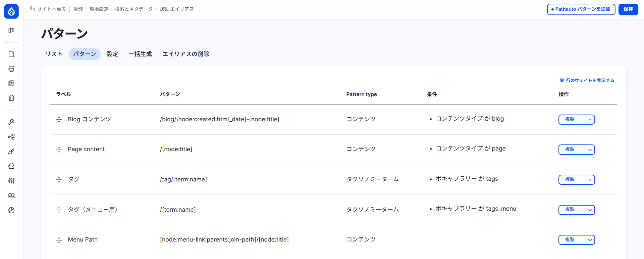
Task: Switch to the 設定 tab
Action: pos(112,54)
